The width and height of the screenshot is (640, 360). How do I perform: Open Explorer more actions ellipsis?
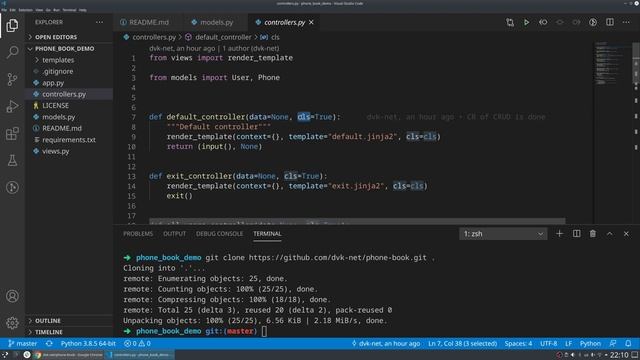[x=99, y=22]
